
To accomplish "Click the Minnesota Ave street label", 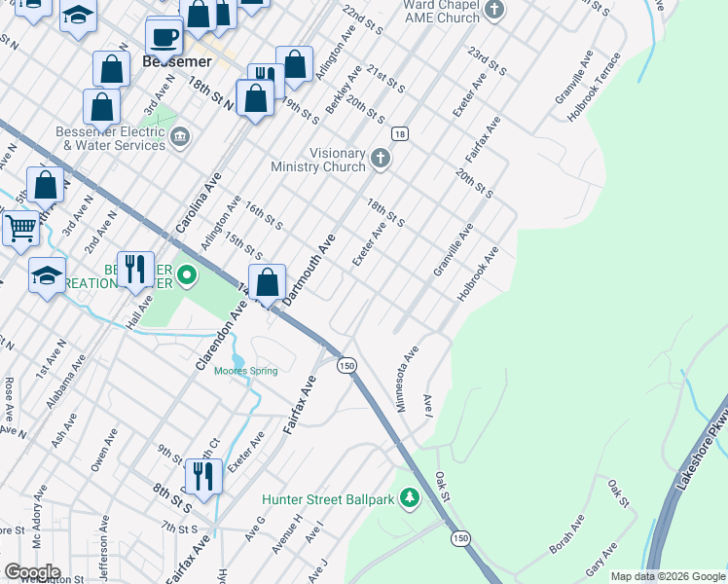I will tap(407, 380).
